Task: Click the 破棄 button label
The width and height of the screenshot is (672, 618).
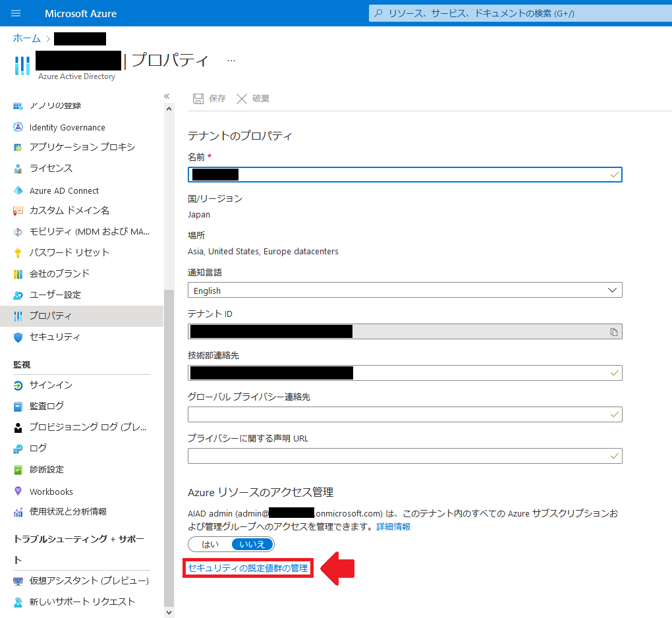Action: pos(261,99)
